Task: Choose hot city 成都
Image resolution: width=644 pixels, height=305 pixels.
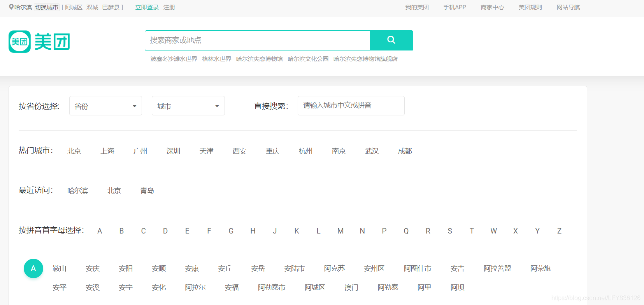Action: 405,151
